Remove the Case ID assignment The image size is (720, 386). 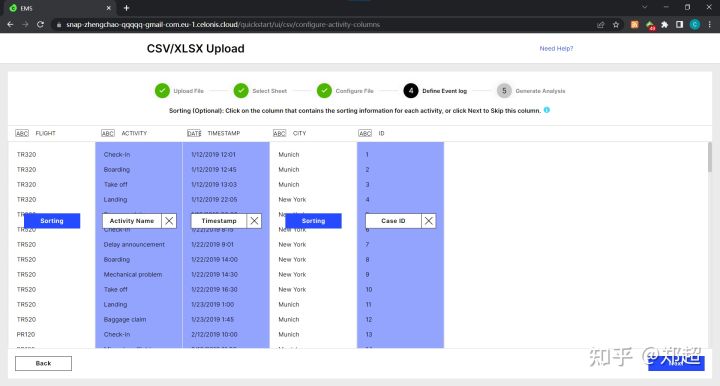click(428, 221)
